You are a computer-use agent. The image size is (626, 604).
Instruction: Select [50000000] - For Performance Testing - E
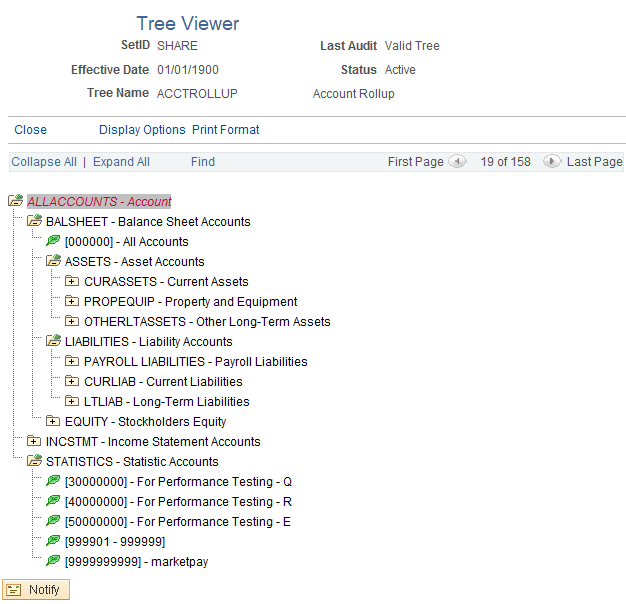(178, 522)
